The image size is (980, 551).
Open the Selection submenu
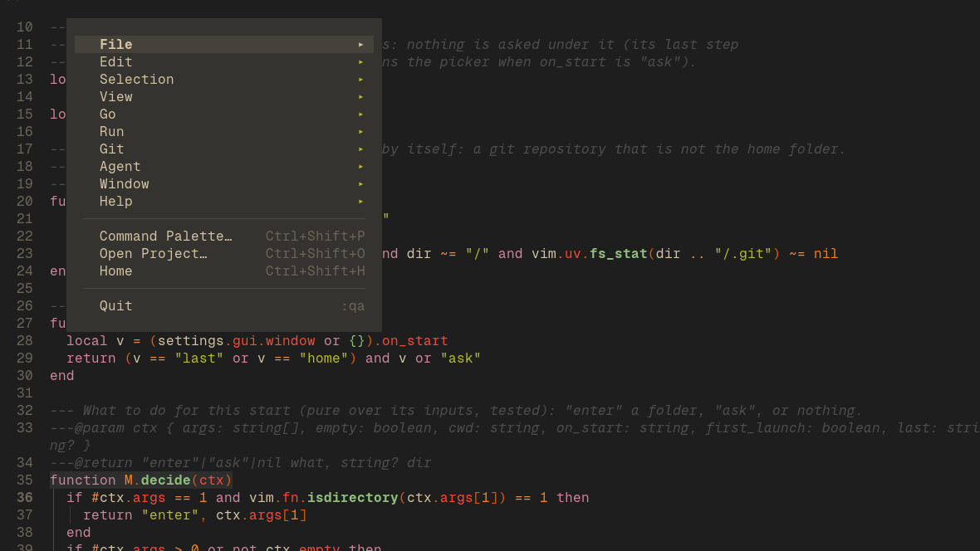pyautogui.click(x=223, y=80)
